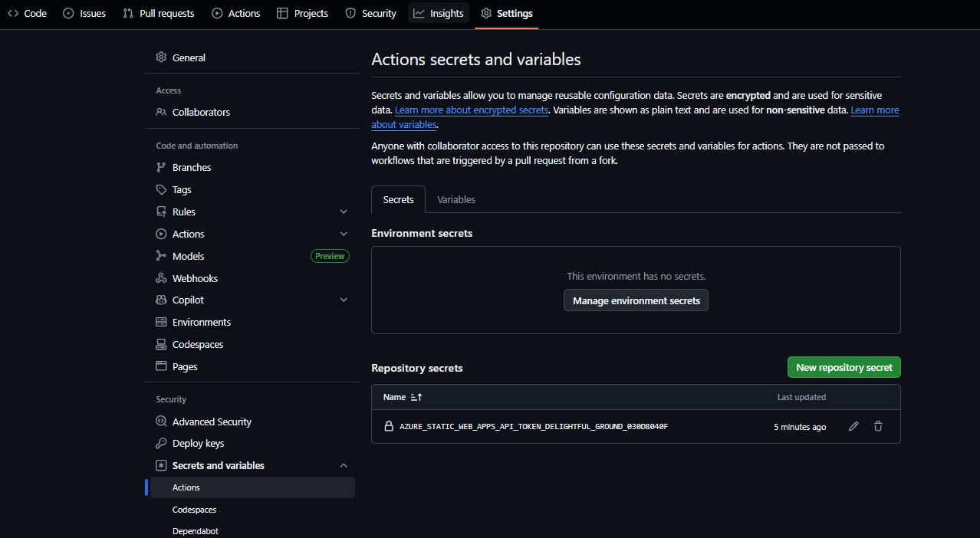This screenshot has width=980, height=538.
Task: Select Dependabot under Secrets and variables
Action: click(x=252, y=530)
